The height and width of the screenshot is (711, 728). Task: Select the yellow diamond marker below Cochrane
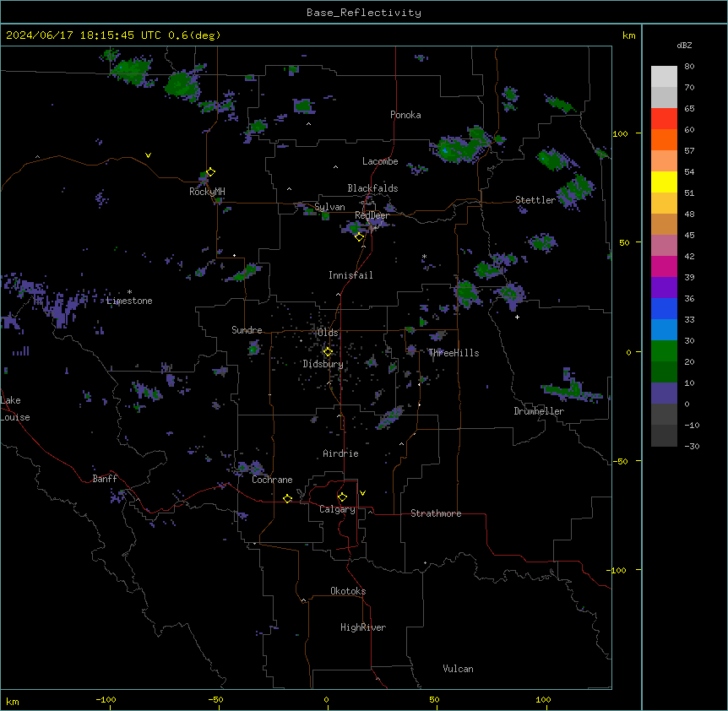[x=287, y=498]
